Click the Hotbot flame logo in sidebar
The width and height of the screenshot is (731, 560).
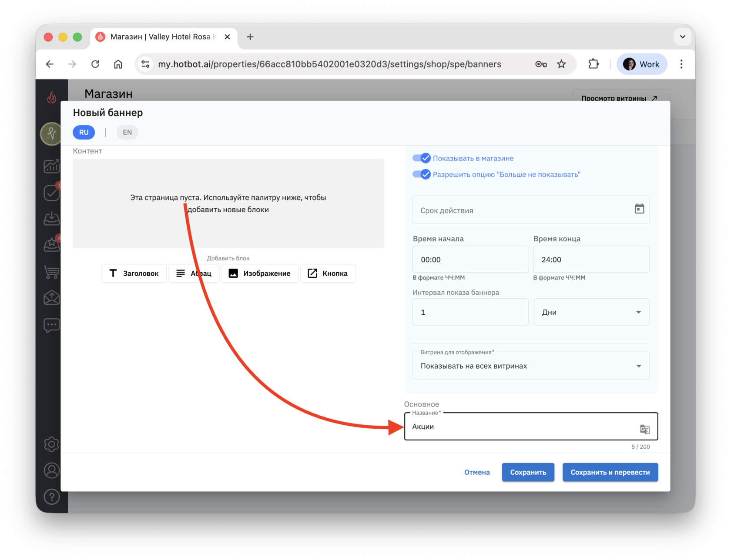52,97
